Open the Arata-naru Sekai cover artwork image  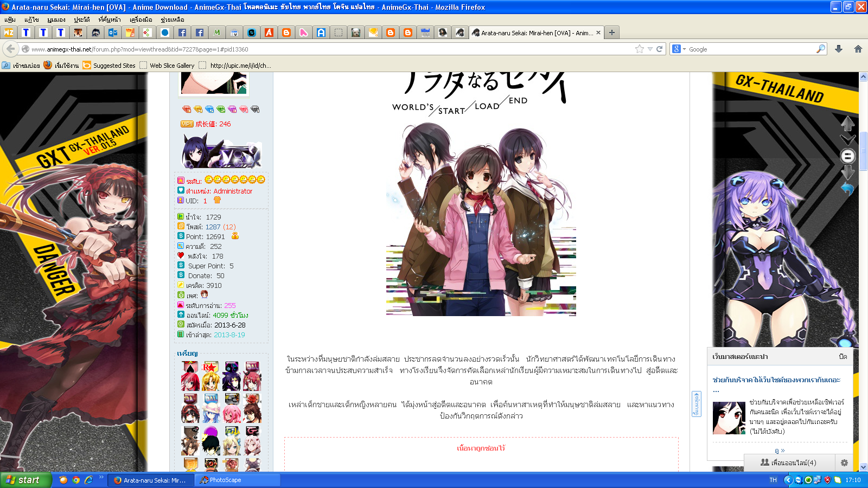click(481, 194)
